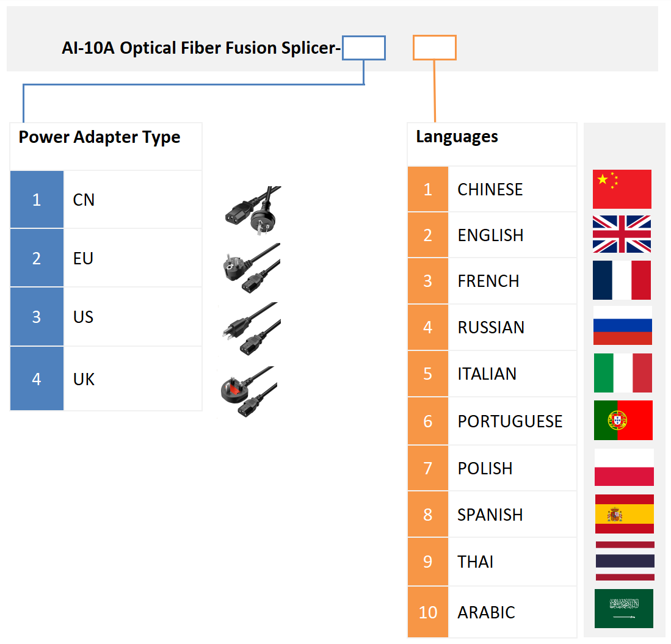Select blue number 3 US adapter cell

click(x=37, y=317)
